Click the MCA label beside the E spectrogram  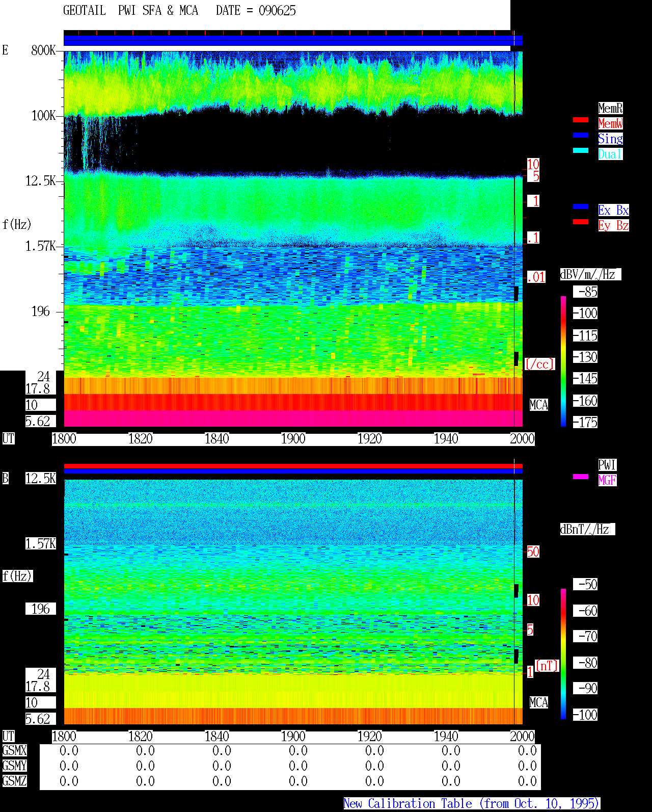point(539,405)
